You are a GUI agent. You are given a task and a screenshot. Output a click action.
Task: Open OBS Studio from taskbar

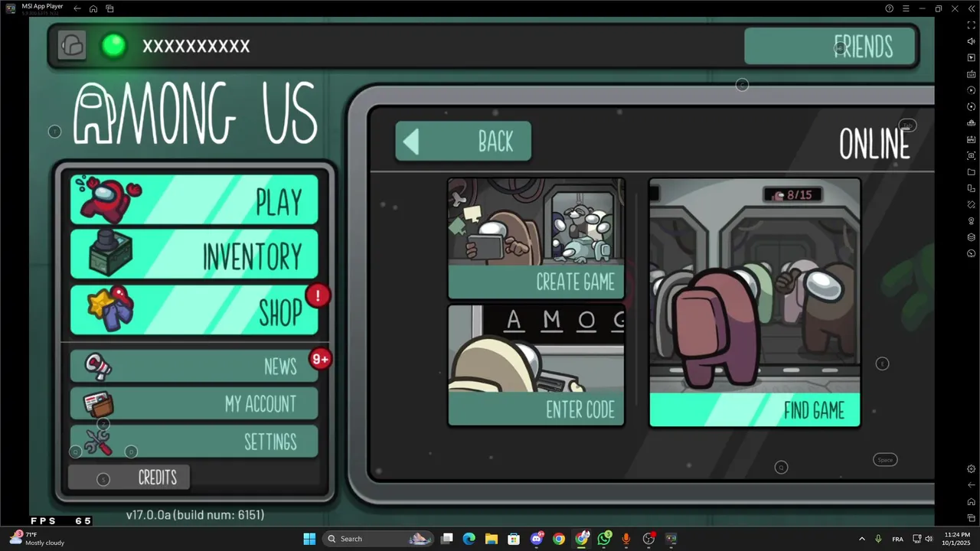click(649, 539)
